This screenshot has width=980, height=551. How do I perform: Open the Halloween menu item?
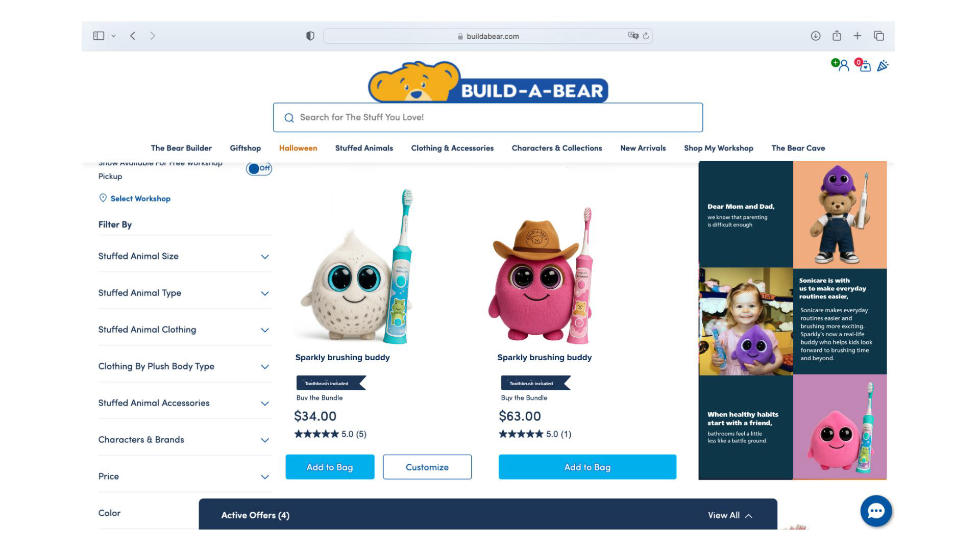298,148
